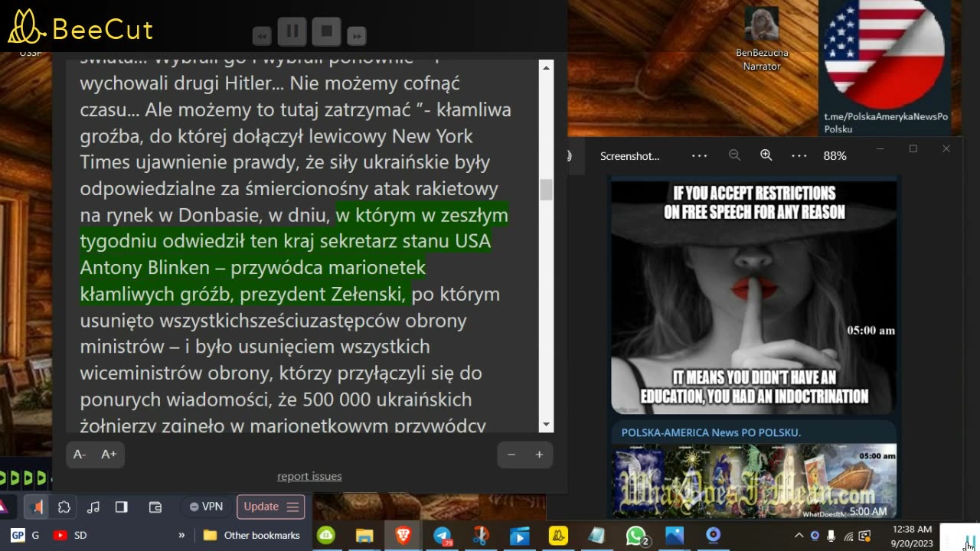980x551 pixels.
Task: Click the scroll-down arrow of text panel
Action: click(x=546, y=425)
